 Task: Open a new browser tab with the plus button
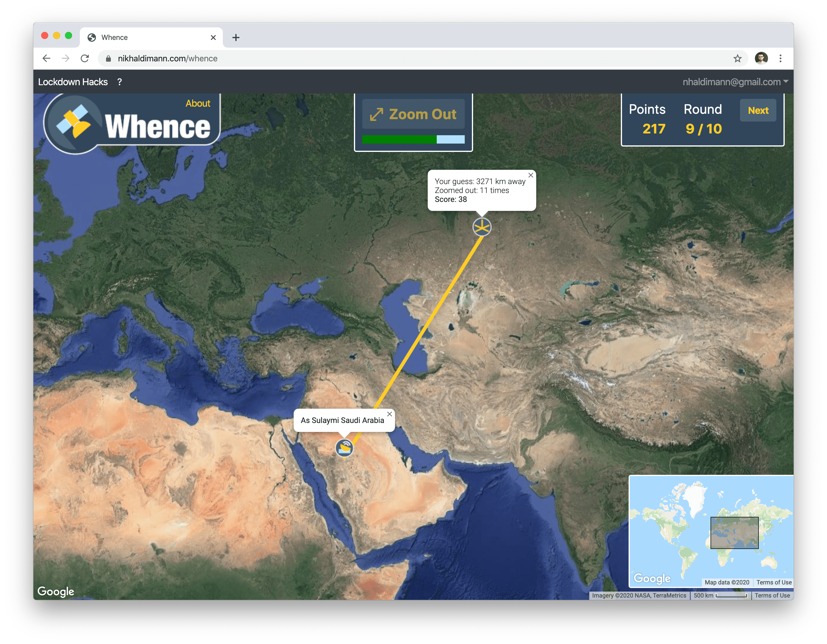click(236, 37)
